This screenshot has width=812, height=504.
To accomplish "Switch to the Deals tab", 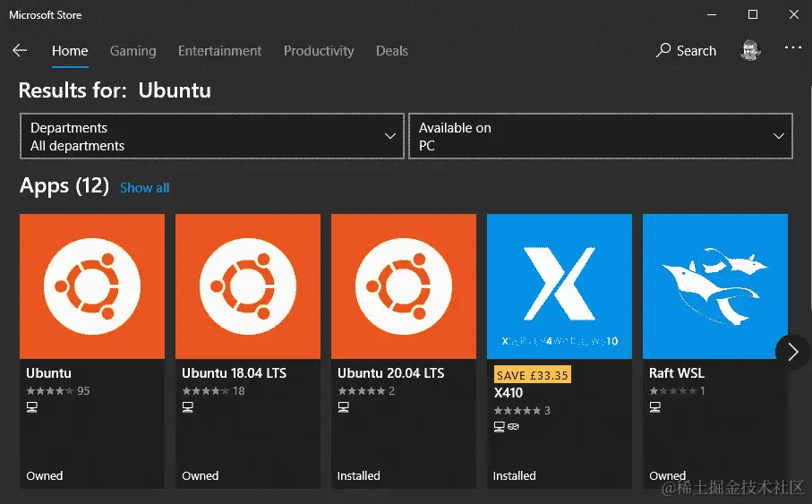I will pyautogui.click(x=392, y=51).
